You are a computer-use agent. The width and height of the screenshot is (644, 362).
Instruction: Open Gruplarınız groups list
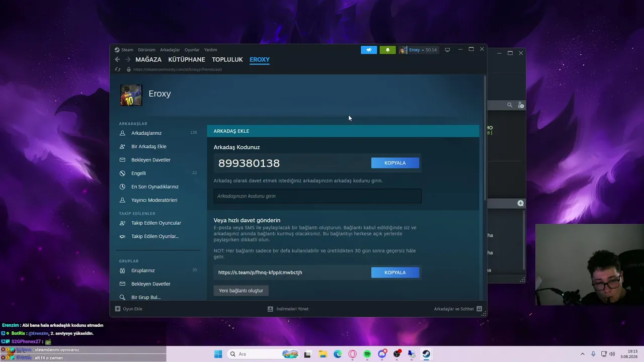pyautogui.click(x=143, y=270)
